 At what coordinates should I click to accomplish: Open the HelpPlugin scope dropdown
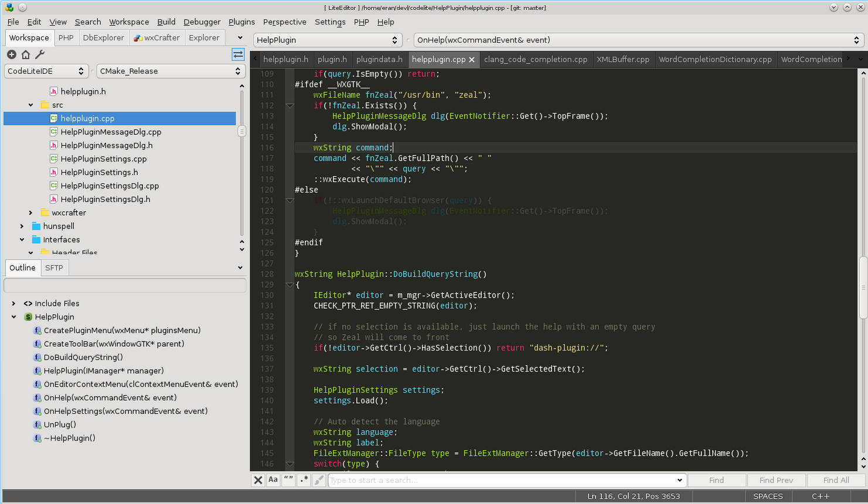(x=328, y=40)
